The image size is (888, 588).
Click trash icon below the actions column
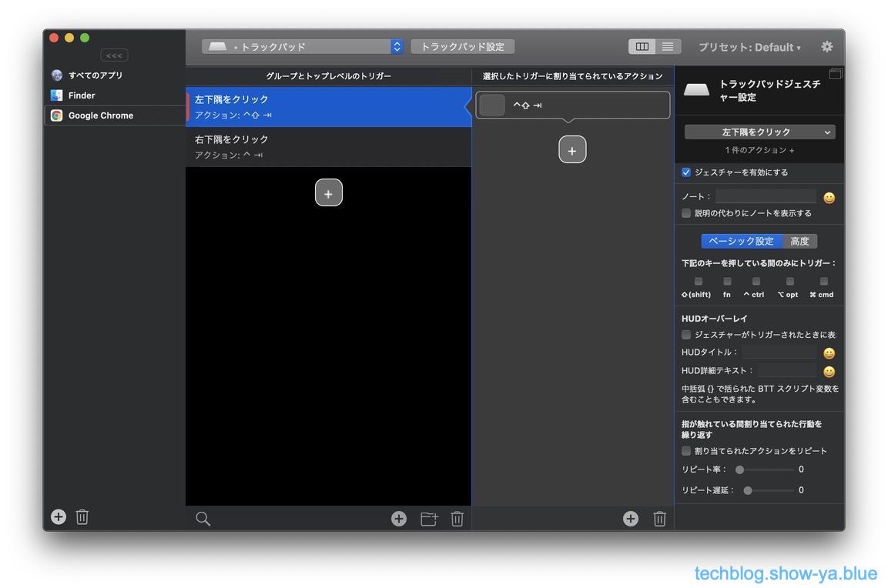pyautogui.click(x=659, y=519)
